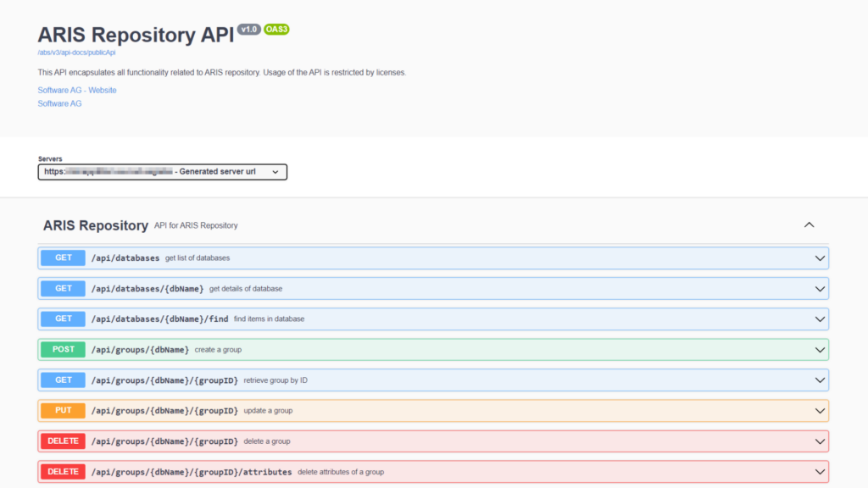Click DELETE badge for delete group attributes
This screenshot has width=868, height=488.
coord(64,471)
